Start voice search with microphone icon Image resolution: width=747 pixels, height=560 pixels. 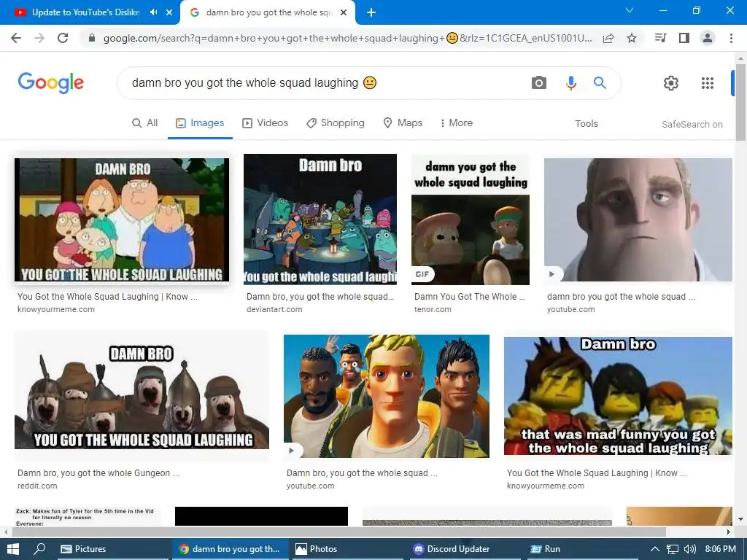(570, 83)
